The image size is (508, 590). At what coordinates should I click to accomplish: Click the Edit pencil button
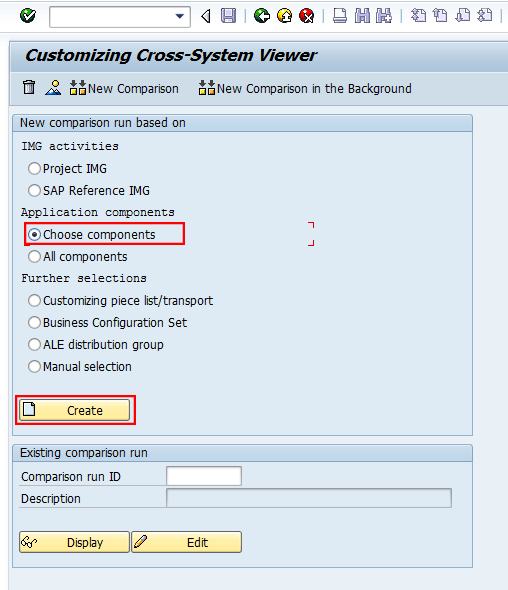(x=186, y=542)
